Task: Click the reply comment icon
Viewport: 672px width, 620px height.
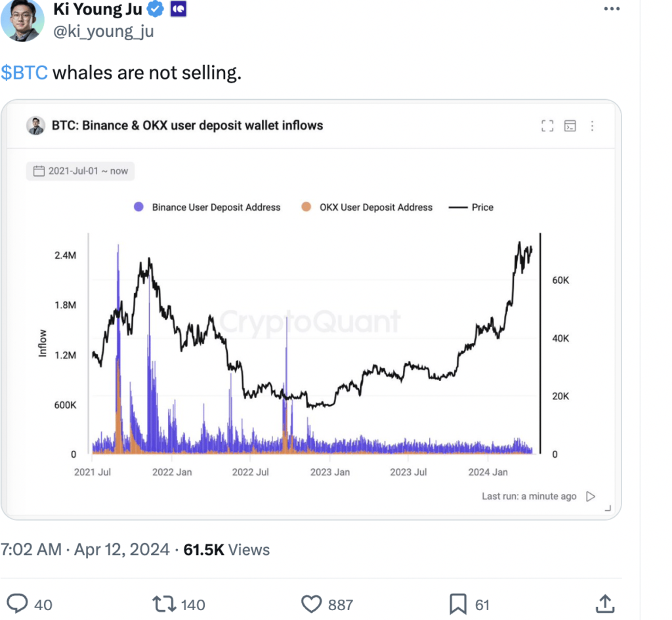Action: click(18, 604)
